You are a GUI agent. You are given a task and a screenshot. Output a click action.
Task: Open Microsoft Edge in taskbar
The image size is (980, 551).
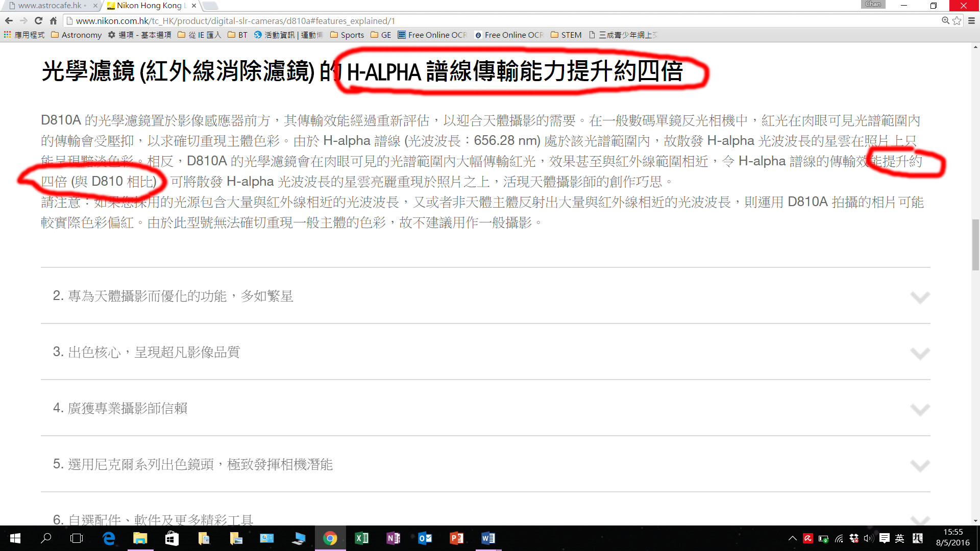pos(109,538)
